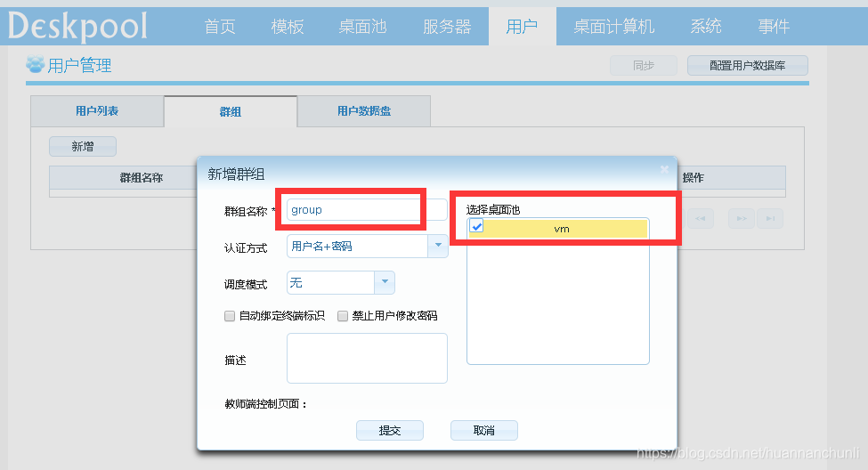Click the 群组名称 column header
Viewport: 868px width, 470px height.
point(142,178)
